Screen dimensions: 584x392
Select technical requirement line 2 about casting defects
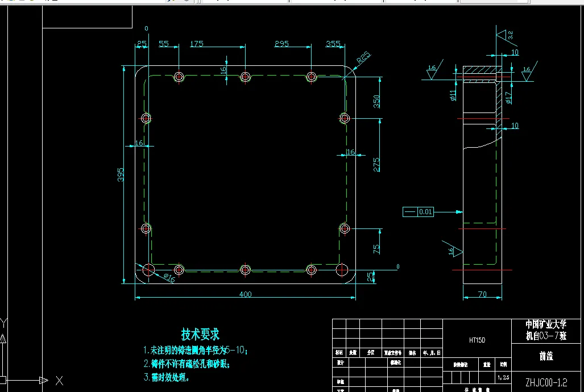click(x=187, y=364)
